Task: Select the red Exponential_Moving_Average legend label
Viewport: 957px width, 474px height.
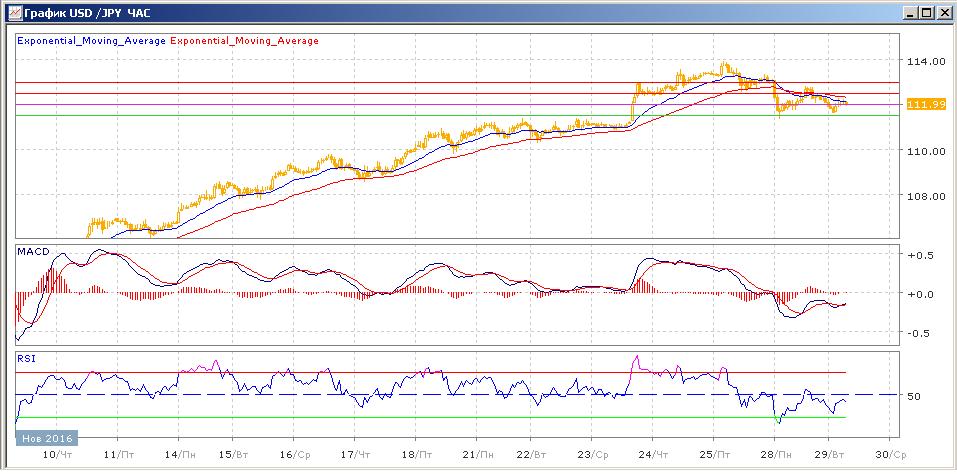Action: tap(244, 41)
